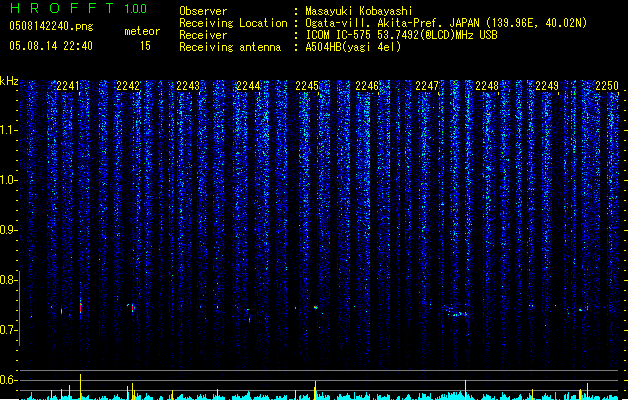This screenshot has height=400, width=629.
Task: Click the Observer label
Action: point(203,11)
